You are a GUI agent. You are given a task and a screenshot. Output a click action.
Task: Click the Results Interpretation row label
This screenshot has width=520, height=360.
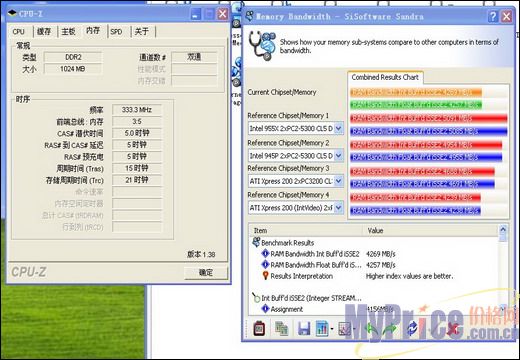click(301, 276)
